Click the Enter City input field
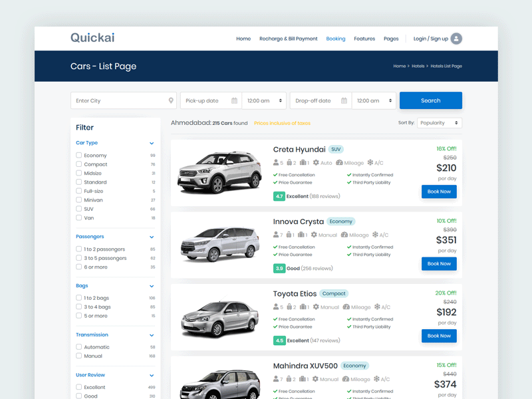532x399 pixels. click(124, 100)
